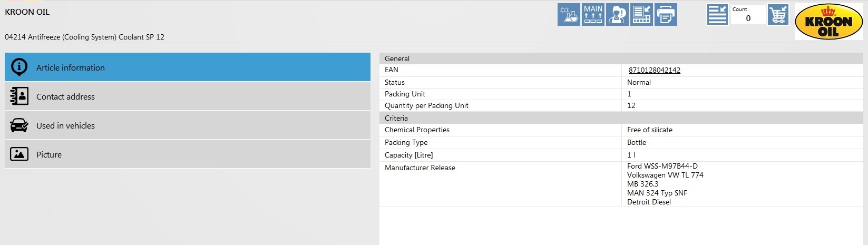The width and height of the screenshot is (868, 245).
Task: Click the Count quantity field
Action: 748,15
